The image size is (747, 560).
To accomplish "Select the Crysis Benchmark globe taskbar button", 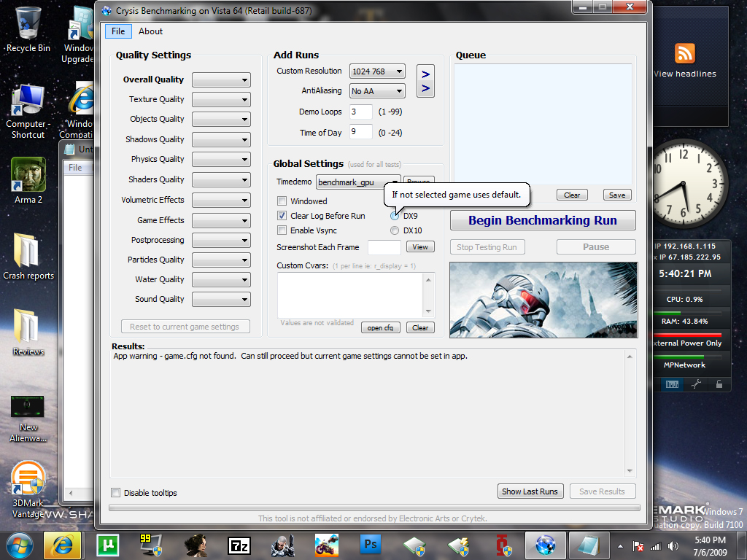I will pyautogui.click(x=546, y=545).
